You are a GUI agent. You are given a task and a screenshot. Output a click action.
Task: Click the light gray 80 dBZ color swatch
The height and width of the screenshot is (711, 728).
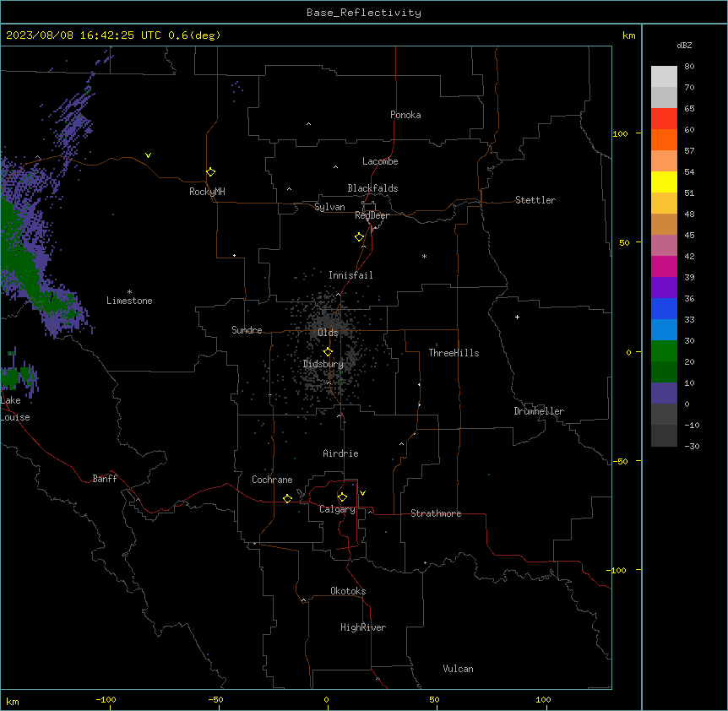tap(664, 77)
